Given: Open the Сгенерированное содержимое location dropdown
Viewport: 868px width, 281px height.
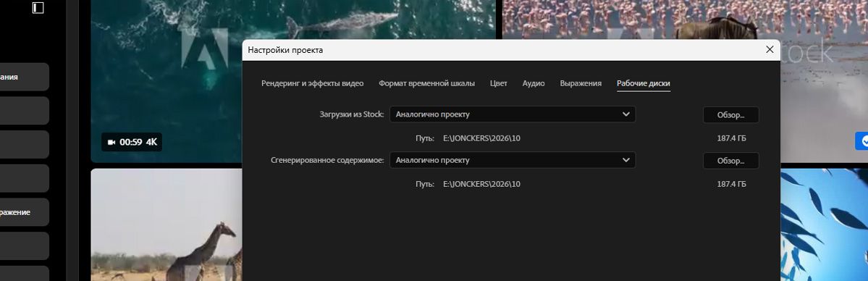Looking at the screenshot, I should click(x=513, y=161).
